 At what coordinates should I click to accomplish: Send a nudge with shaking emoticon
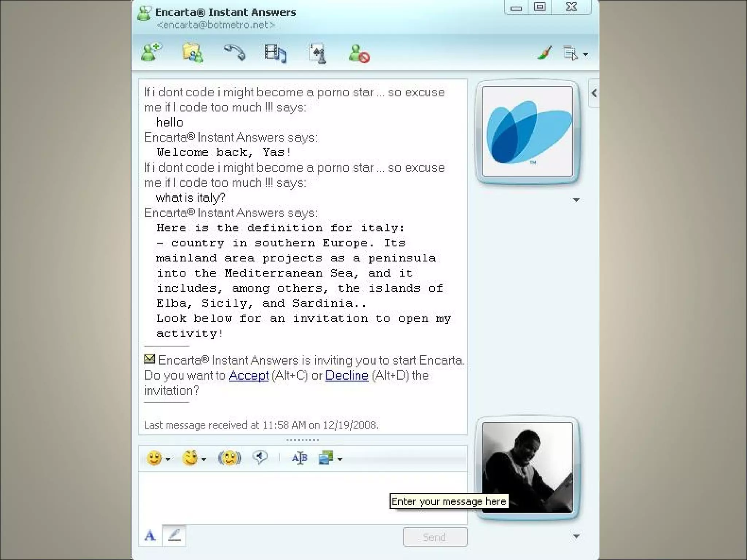coord(229,458)
